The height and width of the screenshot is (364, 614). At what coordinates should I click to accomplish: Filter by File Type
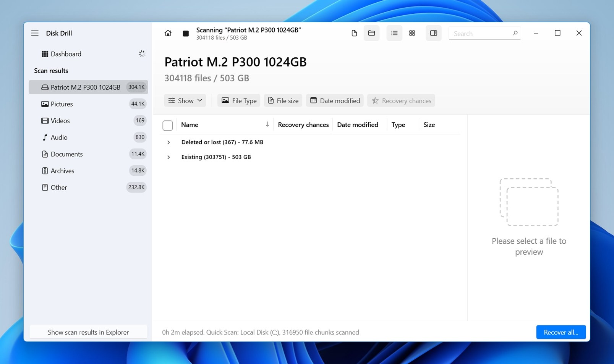239,100
